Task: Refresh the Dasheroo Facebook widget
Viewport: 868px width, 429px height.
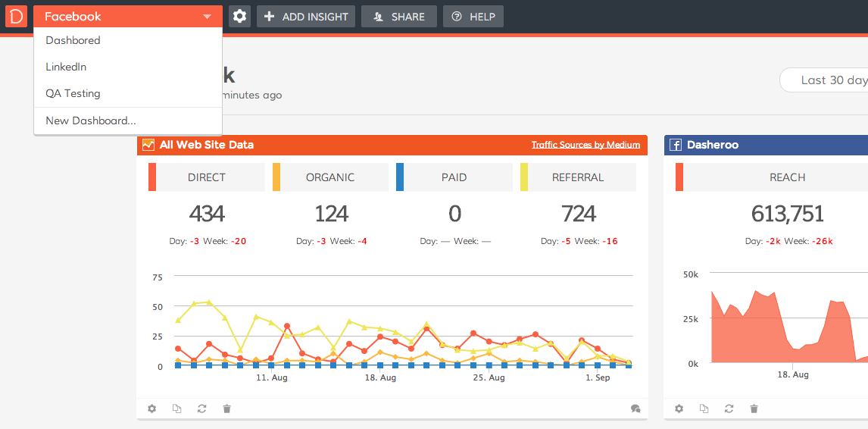Action: click(x=729, y=409)
